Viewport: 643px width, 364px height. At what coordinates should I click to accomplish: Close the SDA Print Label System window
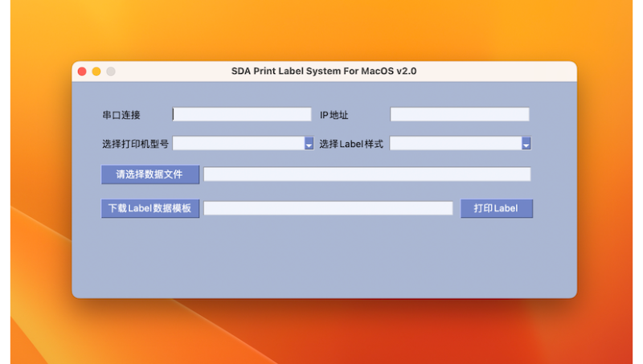point(82,72)
